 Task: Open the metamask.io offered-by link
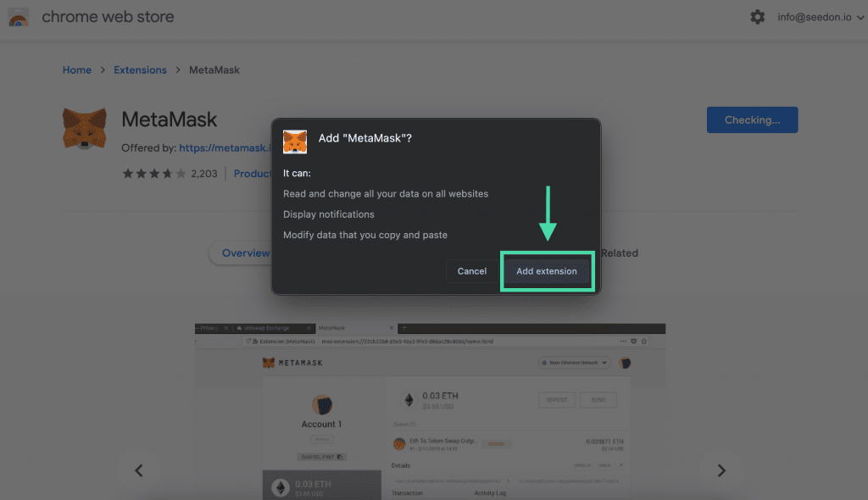point(225,147)
